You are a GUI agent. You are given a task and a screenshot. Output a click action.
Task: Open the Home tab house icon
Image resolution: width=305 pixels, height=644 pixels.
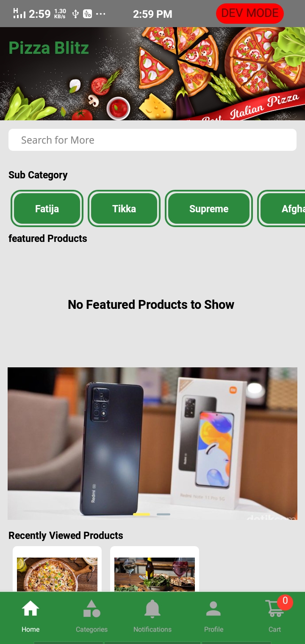tap(30, 609)
